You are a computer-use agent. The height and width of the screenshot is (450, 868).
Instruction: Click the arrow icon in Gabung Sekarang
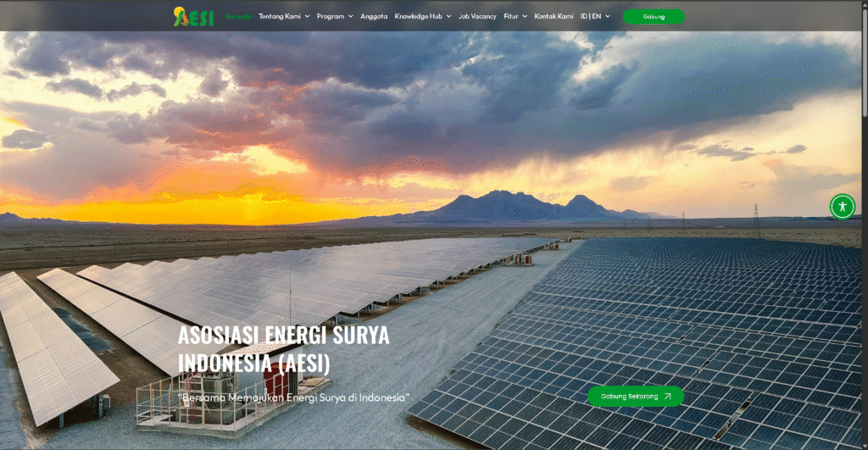click(668, 397)
